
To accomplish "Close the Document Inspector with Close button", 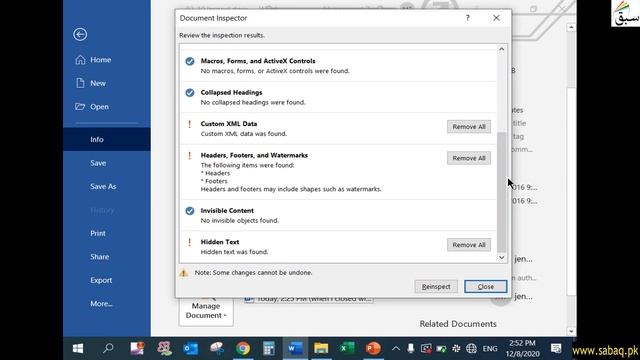I will tap(486, 287).
